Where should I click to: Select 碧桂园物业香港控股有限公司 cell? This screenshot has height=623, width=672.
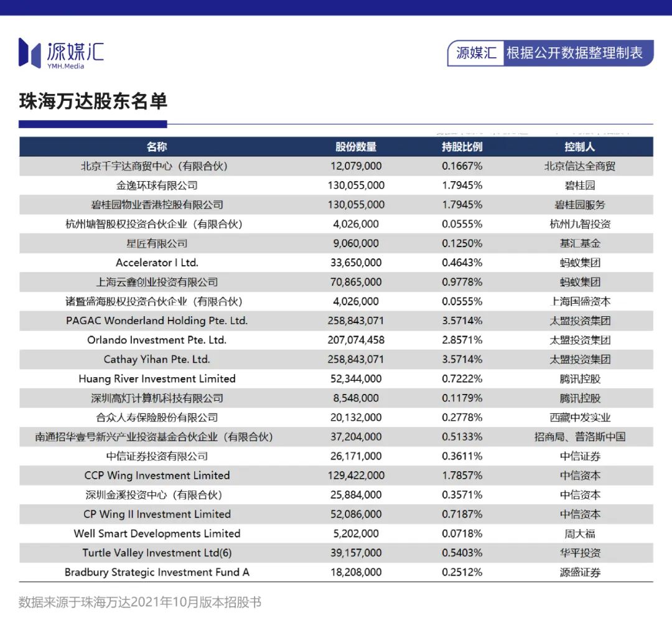[x=157, y=205]
